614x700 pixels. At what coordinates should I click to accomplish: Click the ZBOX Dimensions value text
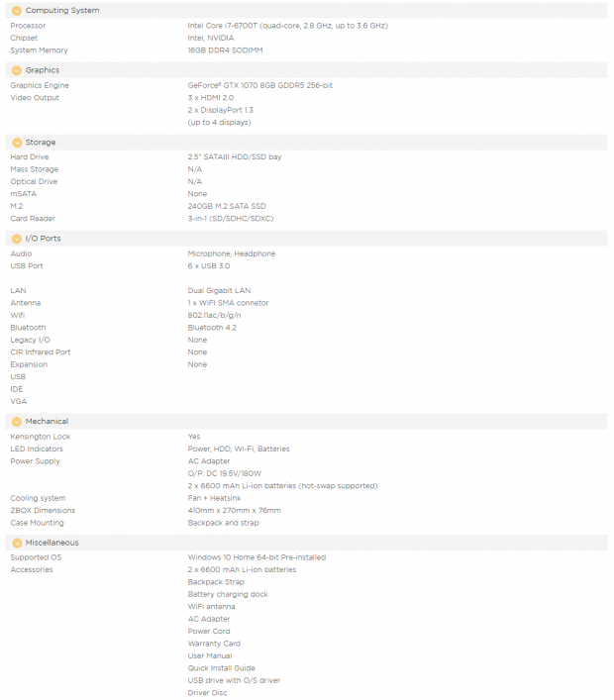coord(234,510)
